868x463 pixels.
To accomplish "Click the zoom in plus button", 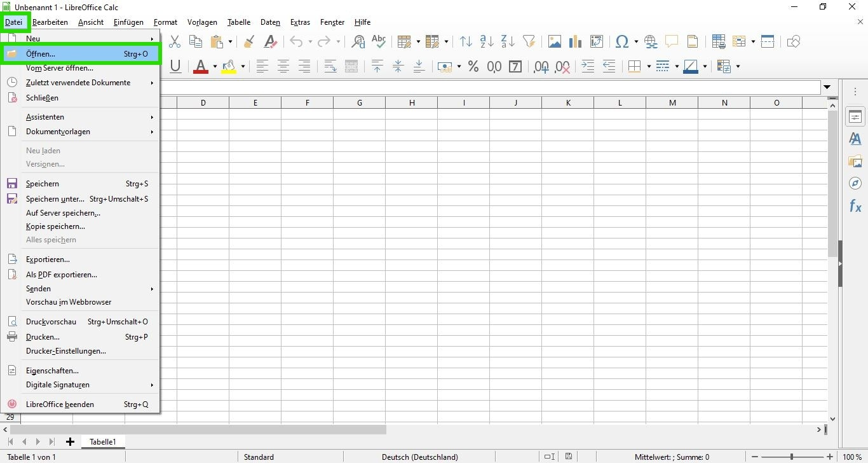I will (829, 457).
